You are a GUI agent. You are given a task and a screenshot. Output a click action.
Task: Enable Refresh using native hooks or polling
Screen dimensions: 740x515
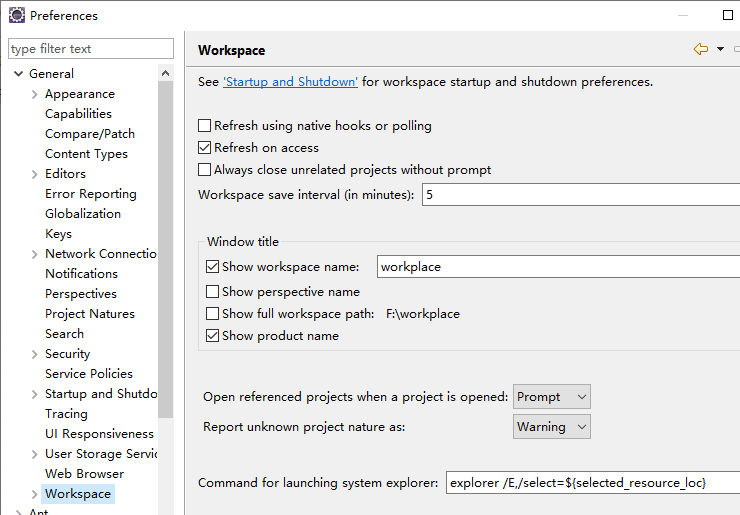coord(205,126)
